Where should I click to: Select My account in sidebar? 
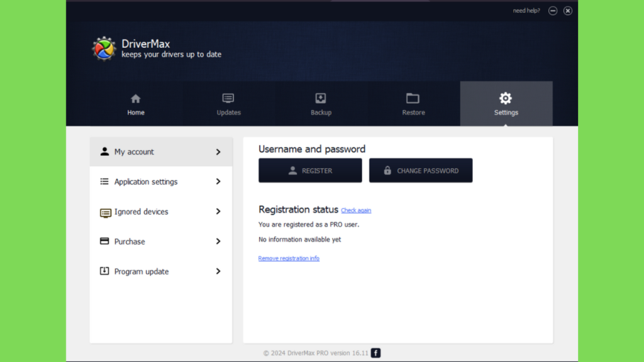[161, 152]
